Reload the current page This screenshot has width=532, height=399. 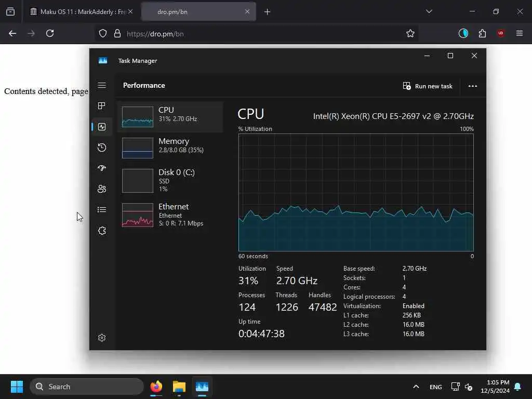tap(50, 33)
